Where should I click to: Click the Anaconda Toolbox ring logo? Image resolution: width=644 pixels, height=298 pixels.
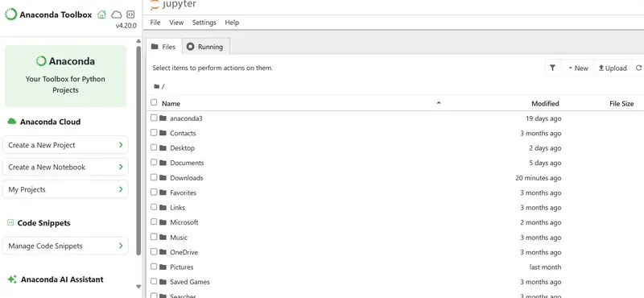tap(10, 14)
